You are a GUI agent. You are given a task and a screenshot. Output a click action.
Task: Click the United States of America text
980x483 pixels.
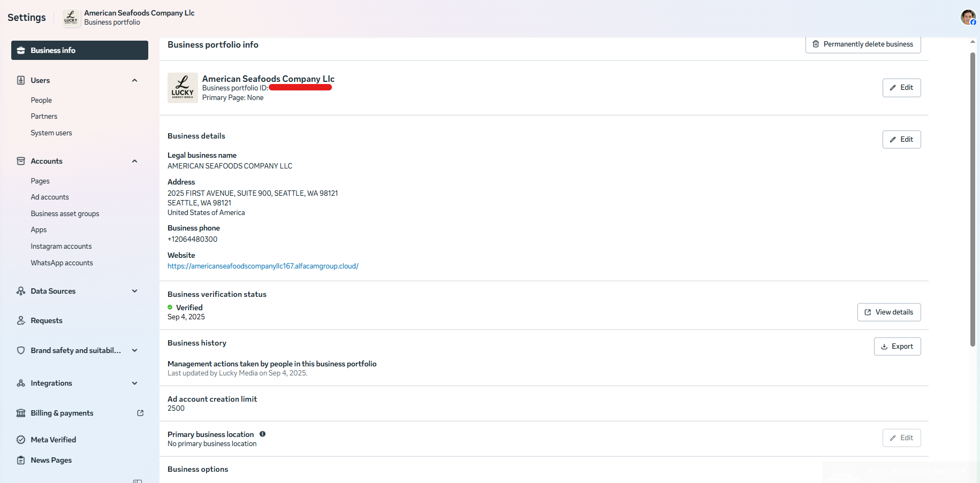pyautogui.click(x=206, y=212)
